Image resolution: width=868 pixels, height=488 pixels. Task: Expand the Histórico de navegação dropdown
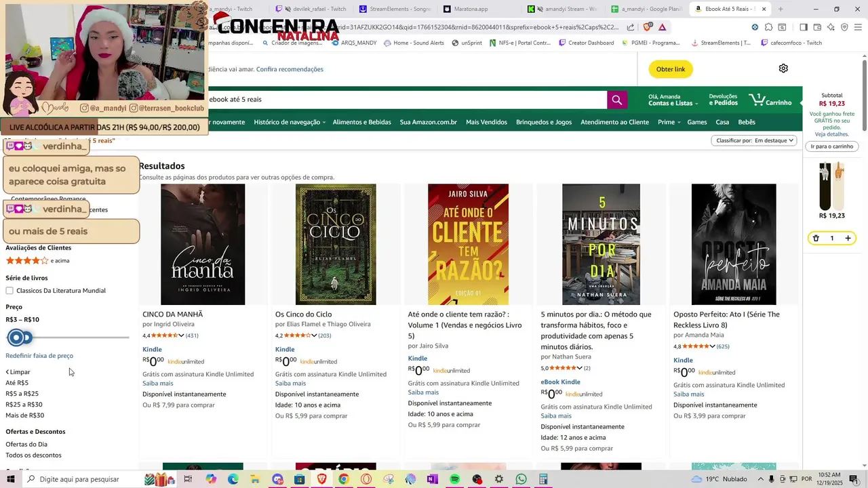(290, 122)
